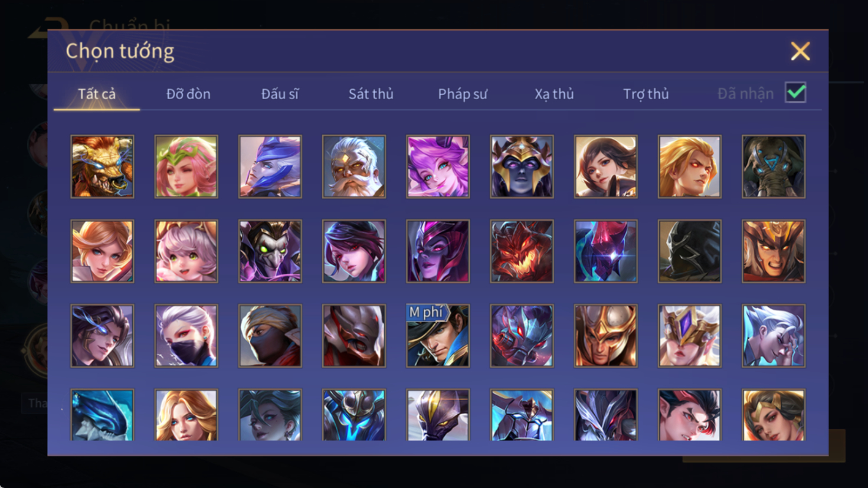
Task: Select the orange lion beast hero portrait
Action: click(x=102, y=166)
